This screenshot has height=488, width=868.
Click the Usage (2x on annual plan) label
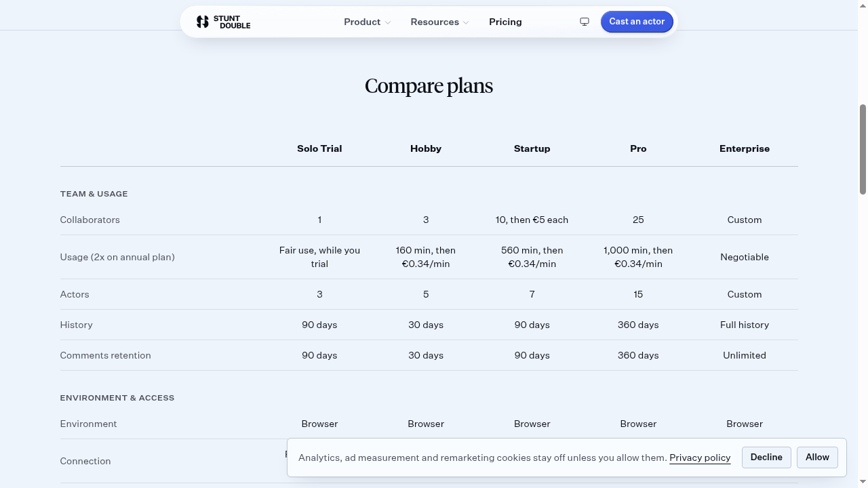(117, 257)
